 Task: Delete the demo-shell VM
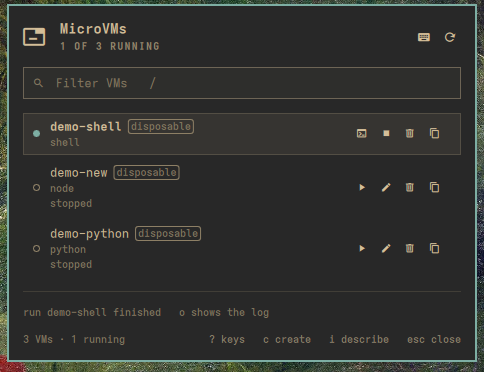tap(410, 133)
